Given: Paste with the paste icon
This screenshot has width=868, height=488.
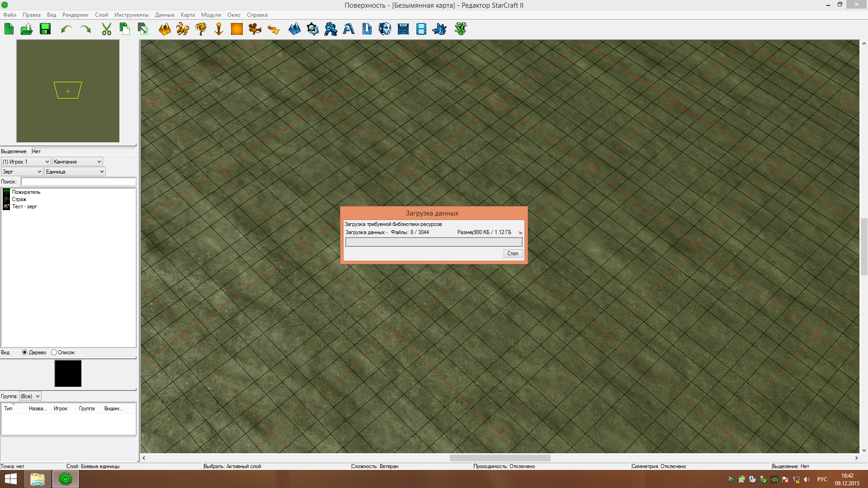Looking at the screenshot, I should coord(143,29).
